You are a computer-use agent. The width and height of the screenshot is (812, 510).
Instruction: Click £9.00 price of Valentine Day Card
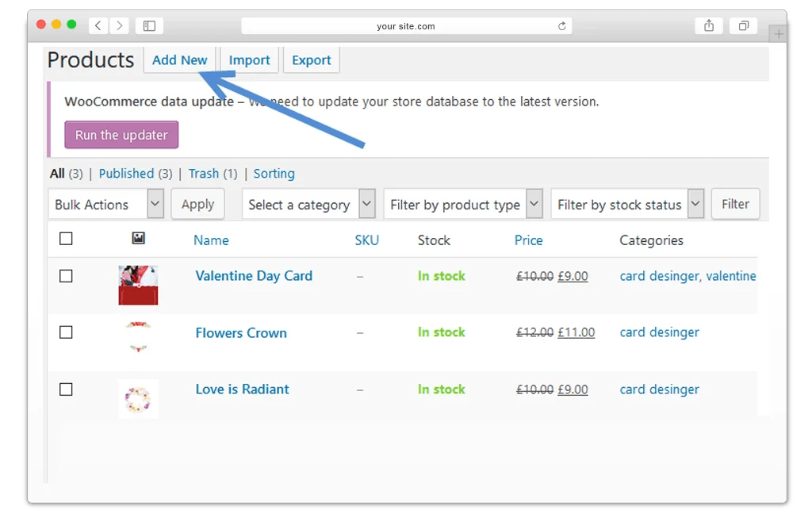[x=573, y=276]
